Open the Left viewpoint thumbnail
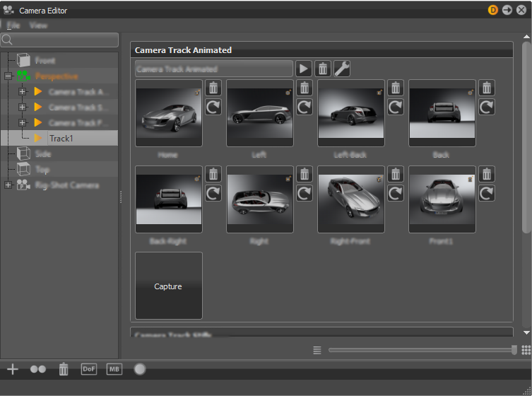Image resolution: width=532 pixels, height=396 pixels. point(260,113)
